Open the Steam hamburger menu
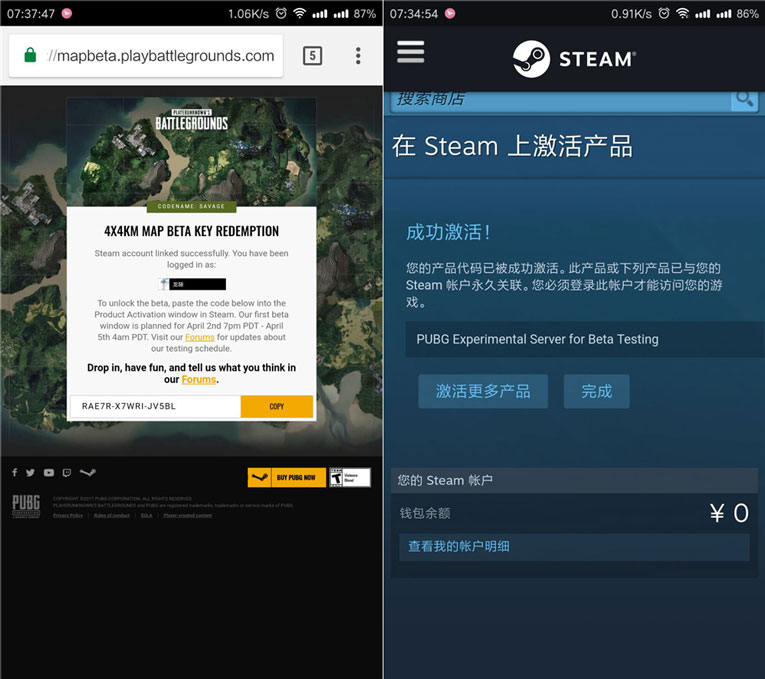 411,52
